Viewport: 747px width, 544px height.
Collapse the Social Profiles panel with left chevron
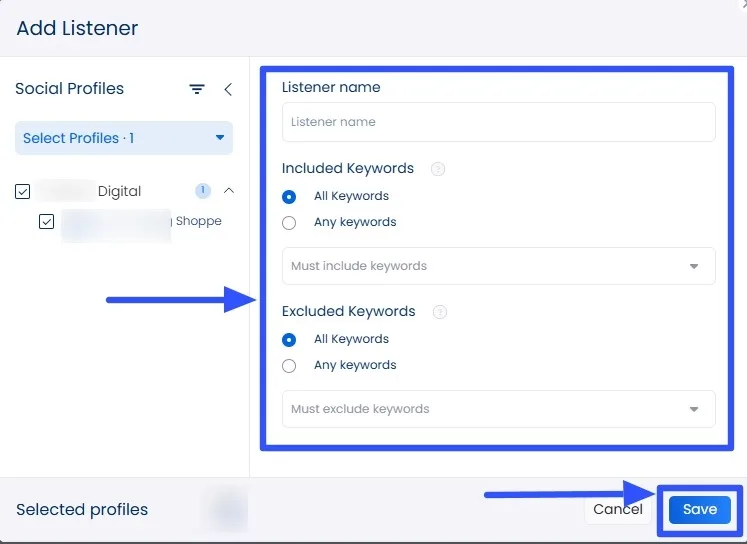[227, 89]
